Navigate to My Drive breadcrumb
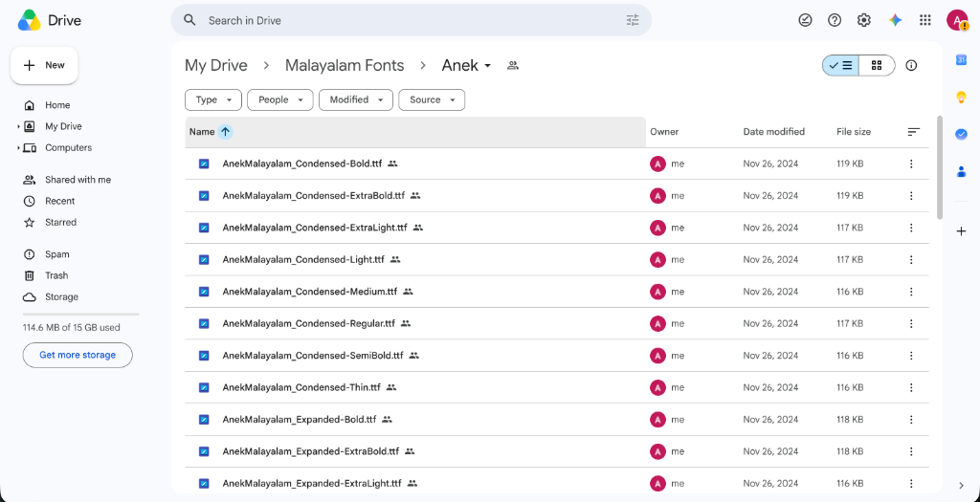 point(216,65)
